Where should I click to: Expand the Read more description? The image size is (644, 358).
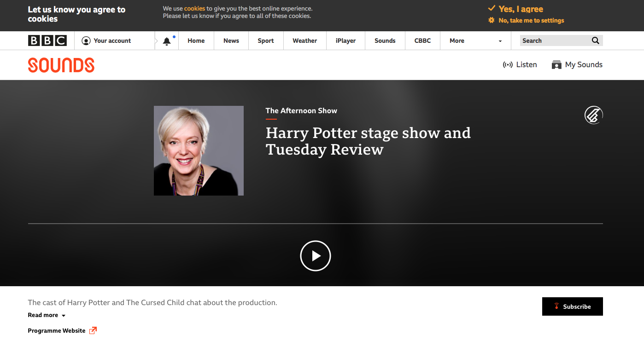pos(47,315)
